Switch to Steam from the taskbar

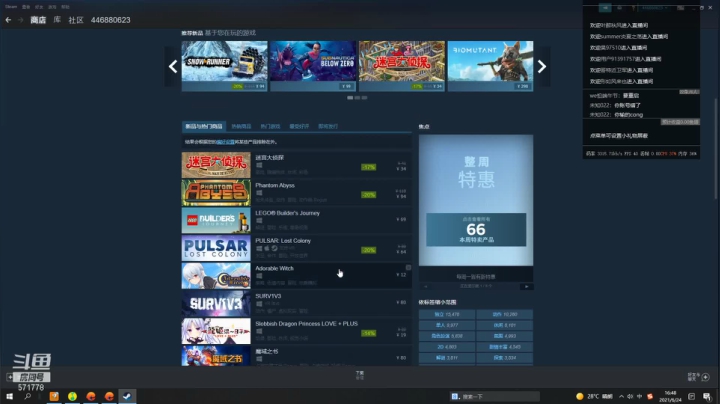[127, 396]
